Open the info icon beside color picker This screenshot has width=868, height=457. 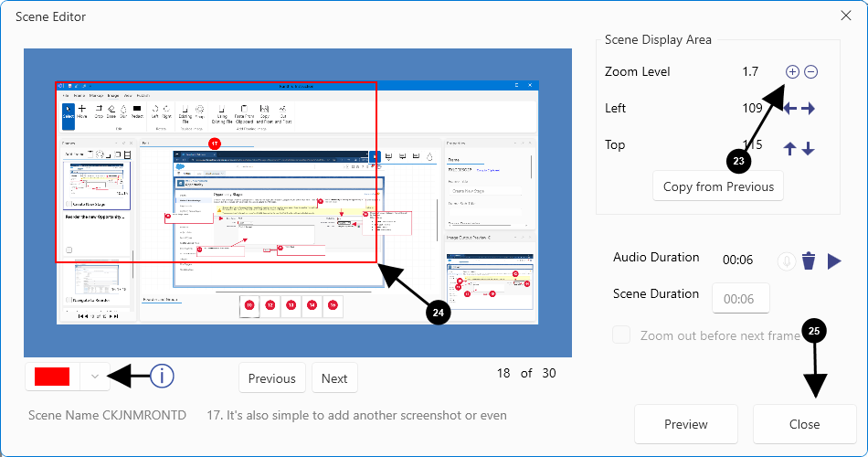point(162,375)
